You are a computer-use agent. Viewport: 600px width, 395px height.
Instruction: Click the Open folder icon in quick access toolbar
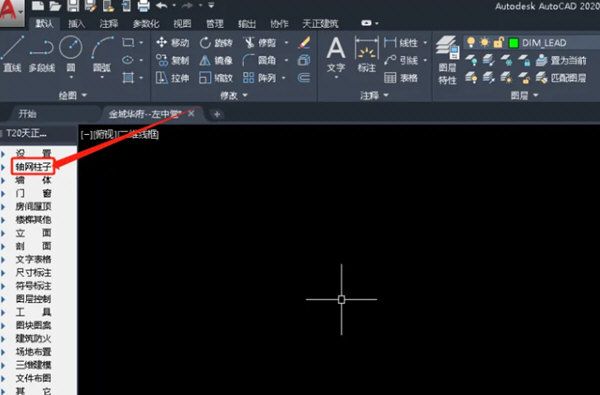(55, 5)
